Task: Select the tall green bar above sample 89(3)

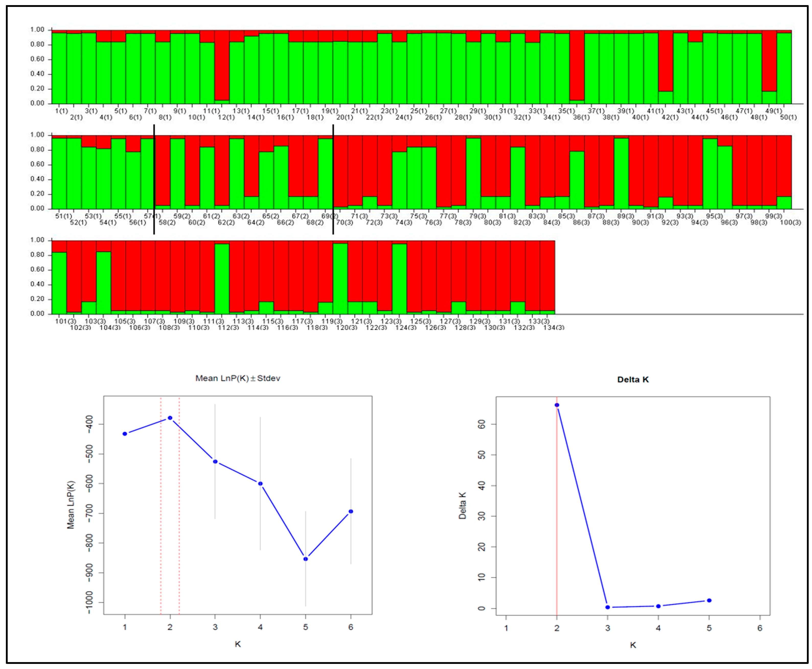Action: [x=621, y=174]
